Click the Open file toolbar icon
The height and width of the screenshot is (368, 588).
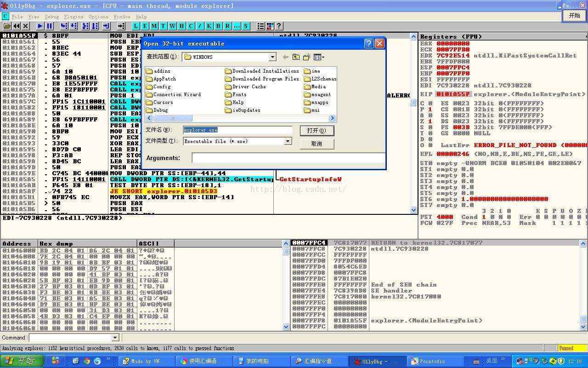pos(7,26)
